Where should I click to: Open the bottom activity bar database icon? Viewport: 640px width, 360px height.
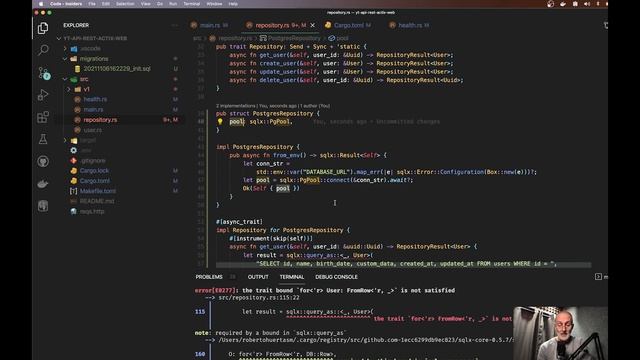click(x=43, y=206)
